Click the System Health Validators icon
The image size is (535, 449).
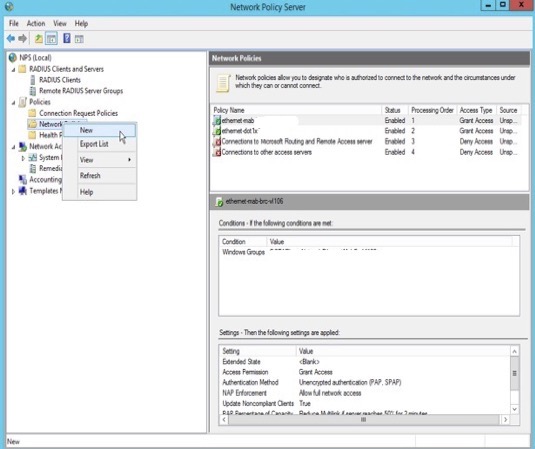tap(33, 158)
